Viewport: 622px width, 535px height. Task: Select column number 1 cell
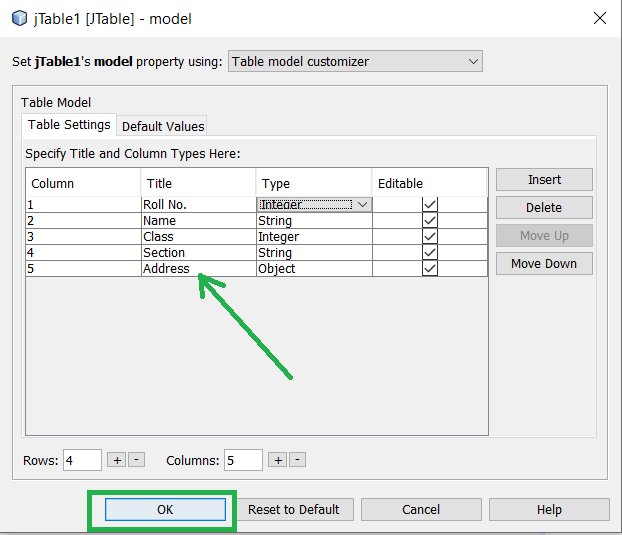pyautogui.click(x=83, y=205)
